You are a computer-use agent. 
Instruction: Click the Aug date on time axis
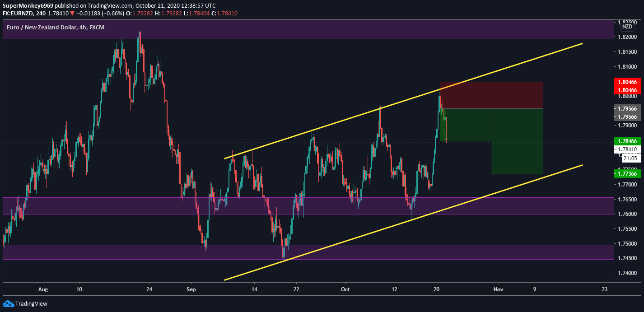tap(43, 289)
